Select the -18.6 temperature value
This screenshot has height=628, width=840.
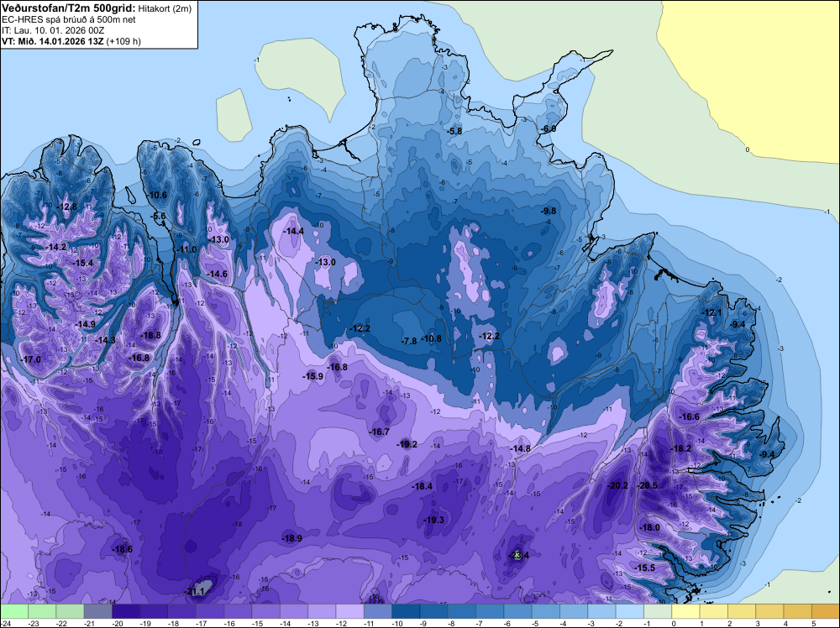(x=122, y=549)
